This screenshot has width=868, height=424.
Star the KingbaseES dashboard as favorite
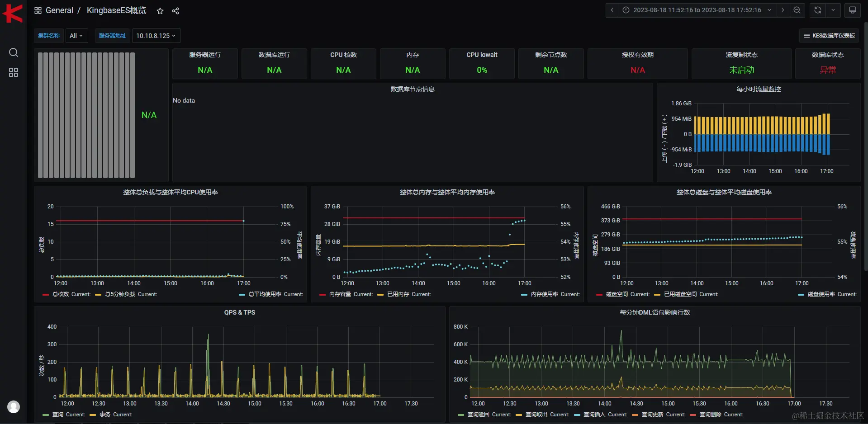[160, 11]
